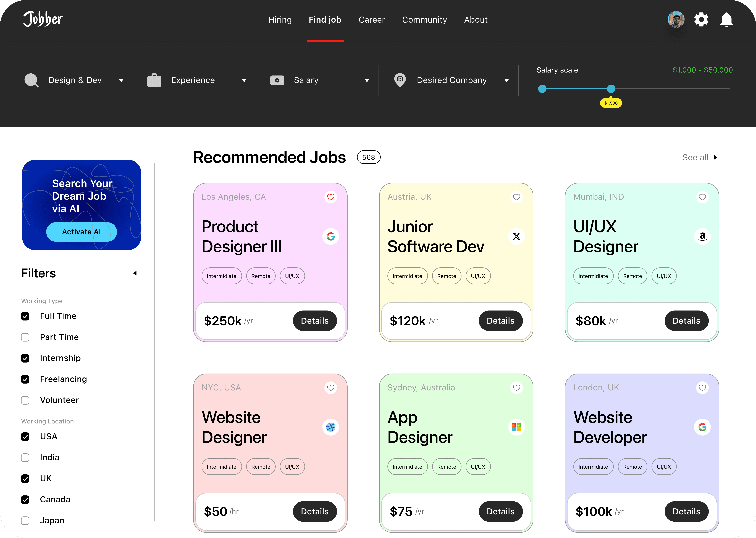This screenshot has width=756, height=538.
Task: Check the India location filter
Action: pos(25,457)
